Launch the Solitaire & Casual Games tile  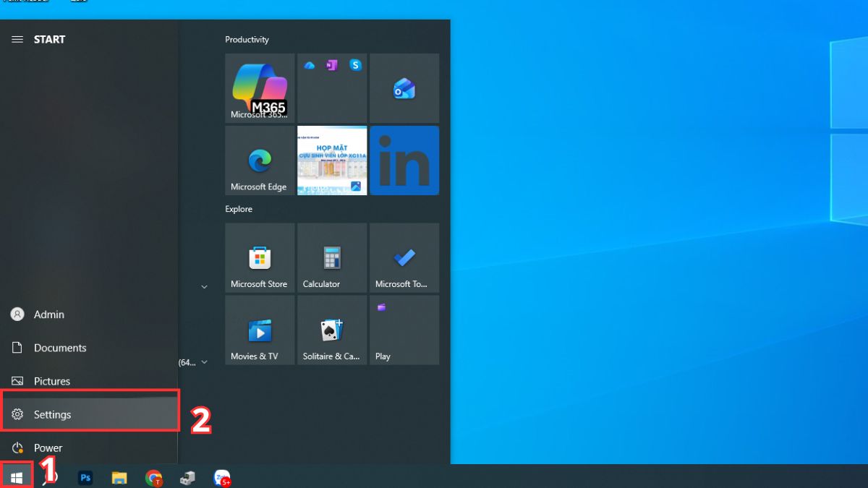[x=332, y=330]
